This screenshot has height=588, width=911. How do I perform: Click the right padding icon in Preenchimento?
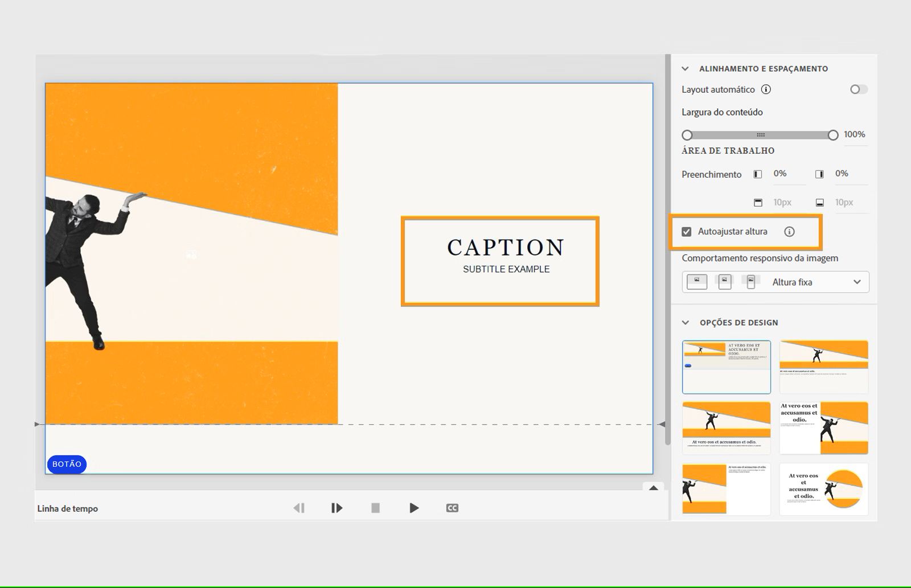click(819, 174)
